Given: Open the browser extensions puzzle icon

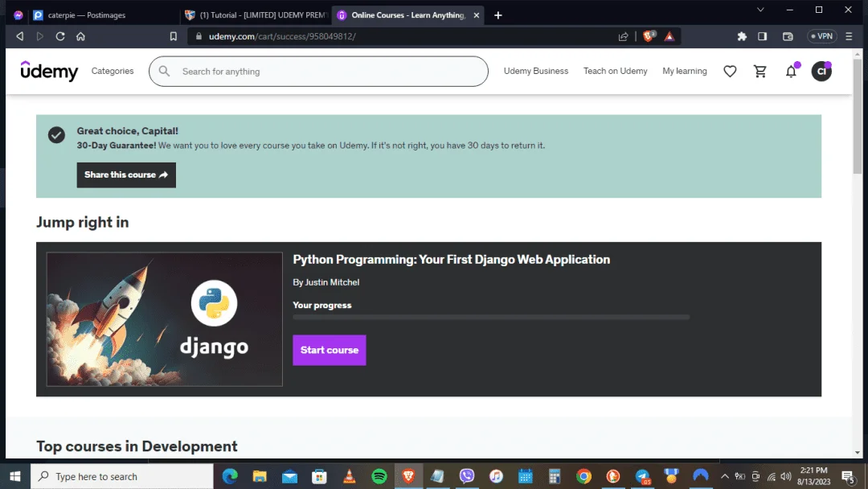Looking at the screenshot, I should [x=742, y=36].
